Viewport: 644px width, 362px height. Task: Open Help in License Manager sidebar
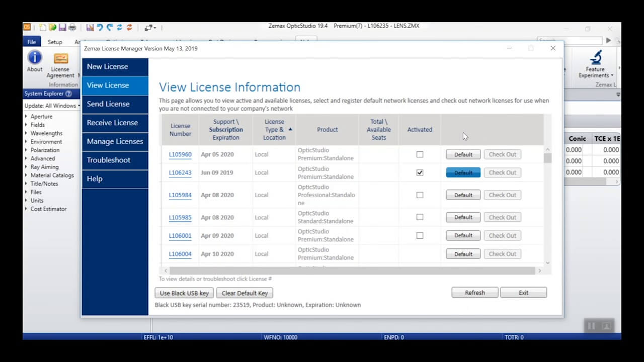[115, 178]
